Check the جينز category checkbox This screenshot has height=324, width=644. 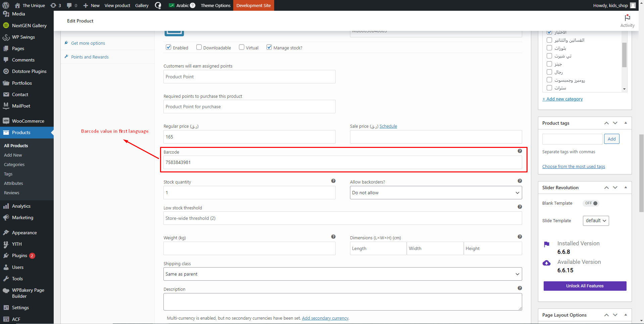[x=549, y=64]
